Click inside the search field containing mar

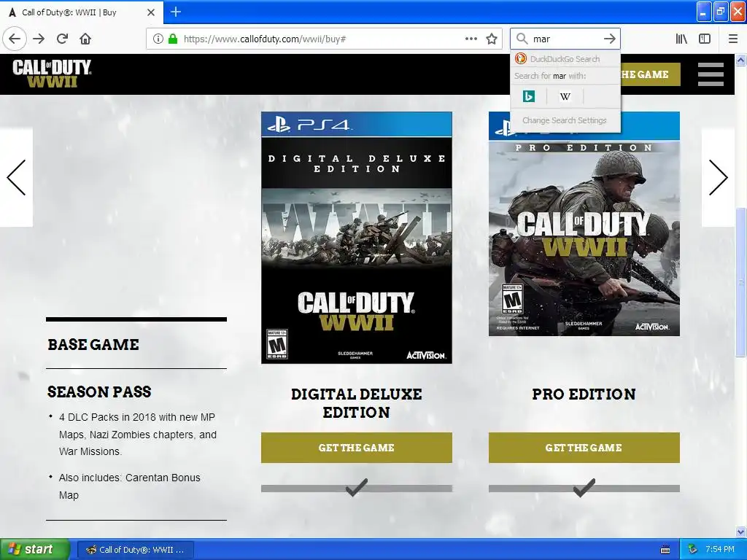[565, 39]
